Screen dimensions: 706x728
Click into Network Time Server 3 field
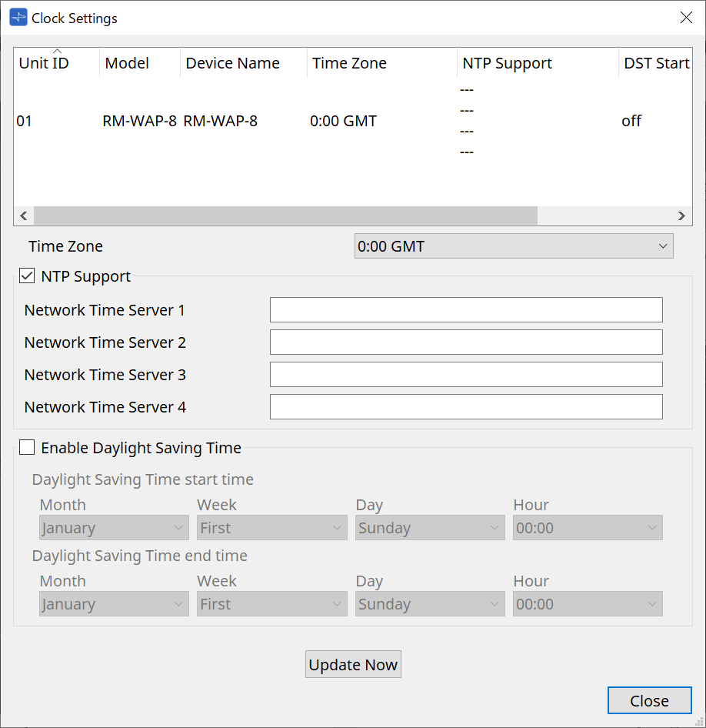click(465, 375)
